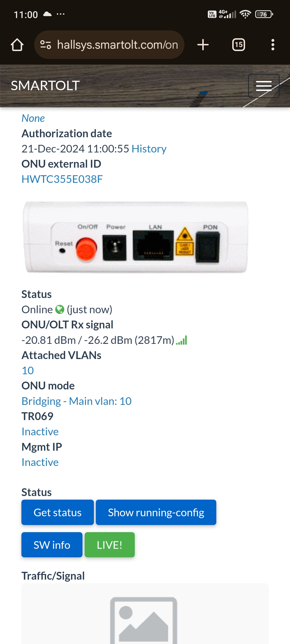Tap the ONU device photo
Screen dimensions: 290x644
tap(136, 237)
